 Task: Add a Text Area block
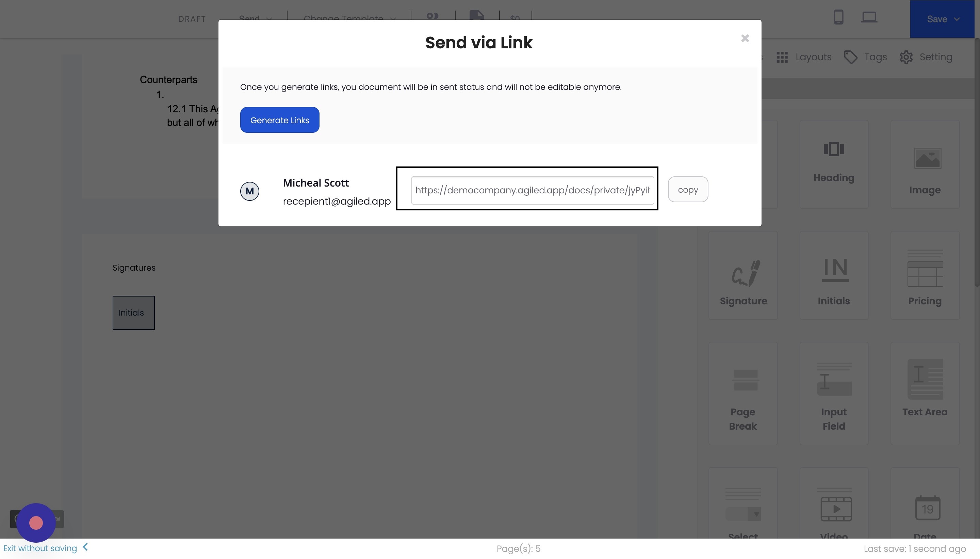[925, 394]
